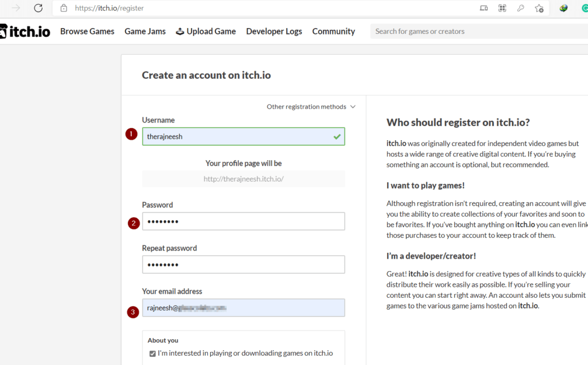Add page to favorites with star icon
588x365 pixels.
(x=539, y=8)
